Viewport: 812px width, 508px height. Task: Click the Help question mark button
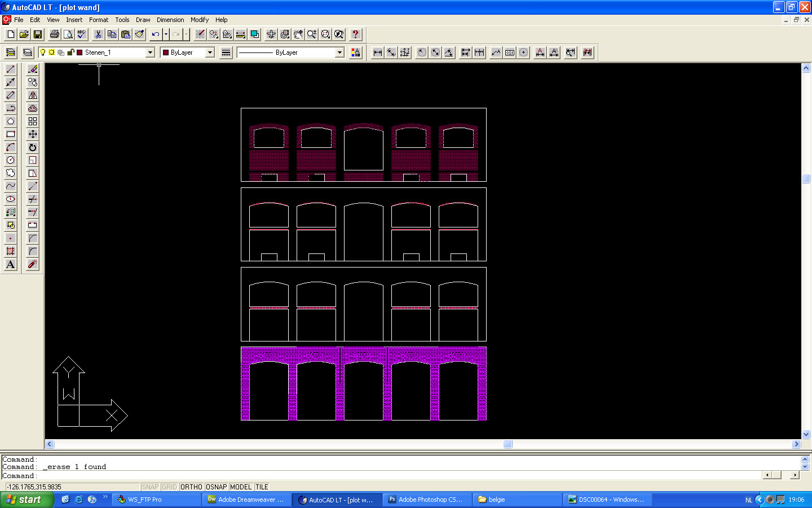(355, 34)
